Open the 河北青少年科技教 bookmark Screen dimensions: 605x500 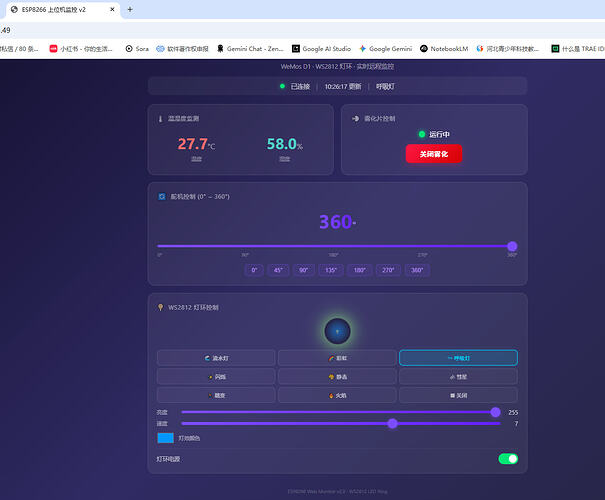click(x=507, y=49)
